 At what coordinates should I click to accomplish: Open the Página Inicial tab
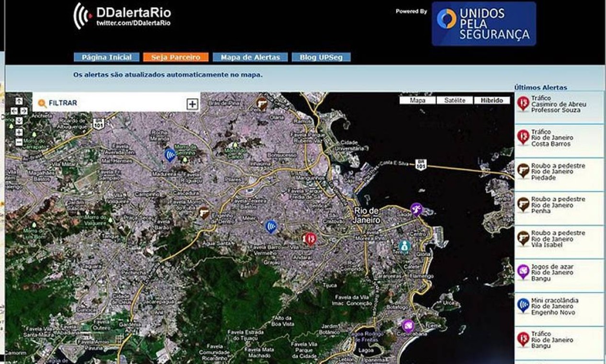click(106, 56)
